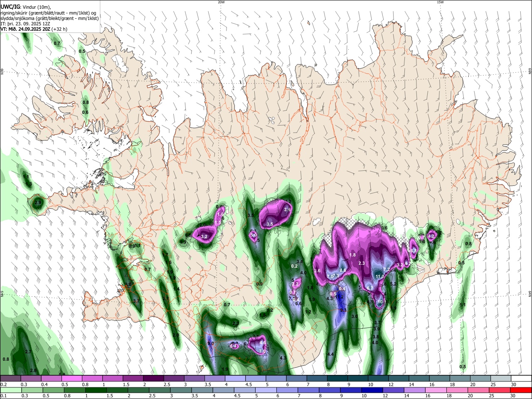
Task: Click the 'UWC/IG: Vindur (10m)' title
Action: [x=25, y=7]
